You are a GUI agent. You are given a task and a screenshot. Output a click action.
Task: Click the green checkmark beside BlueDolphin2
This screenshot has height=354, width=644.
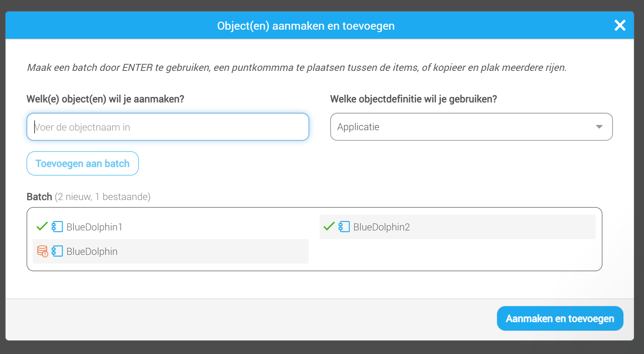329,227
